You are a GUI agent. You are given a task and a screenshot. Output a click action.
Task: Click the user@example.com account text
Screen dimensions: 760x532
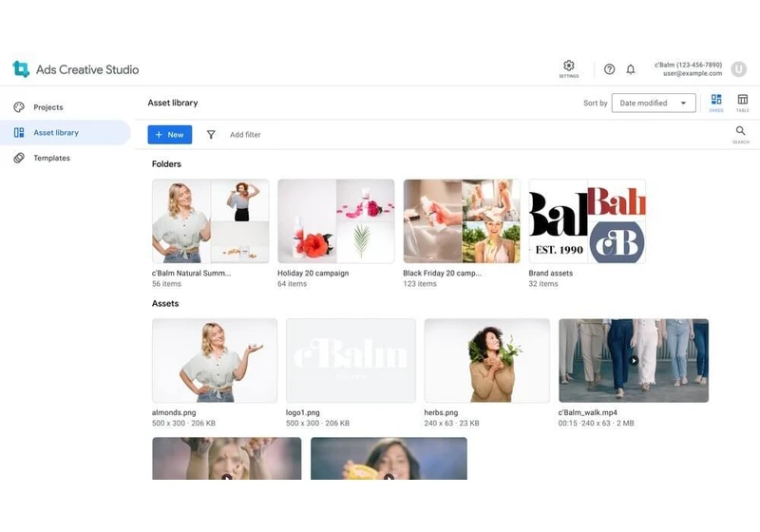coord(693,74)
